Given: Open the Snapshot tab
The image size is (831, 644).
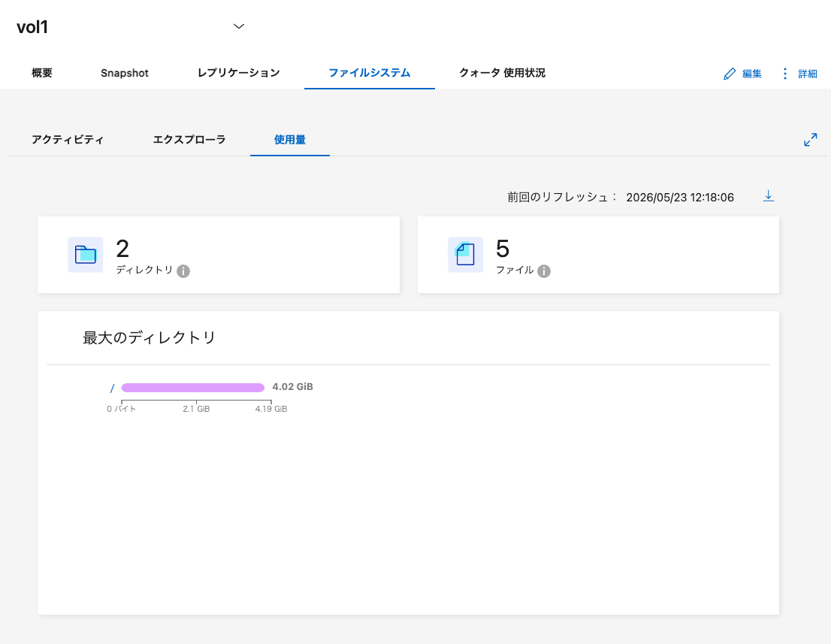Looking at the screenshot, I should pyautogui.click(x=125, y=73).
